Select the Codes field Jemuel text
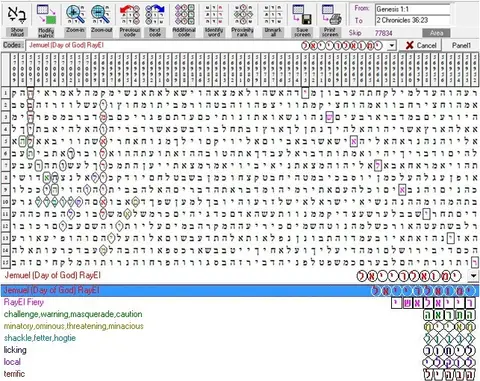Screen dimensions: 480x381 (66, 45)
